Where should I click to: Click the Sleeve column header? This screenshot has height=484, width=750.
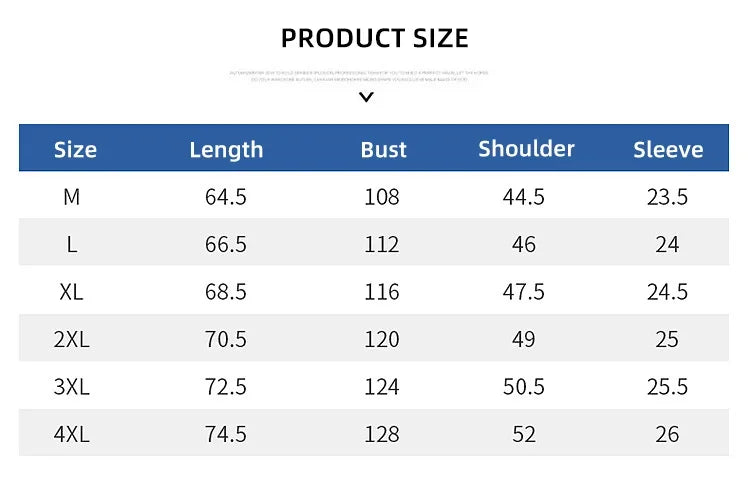coord(667,150)
